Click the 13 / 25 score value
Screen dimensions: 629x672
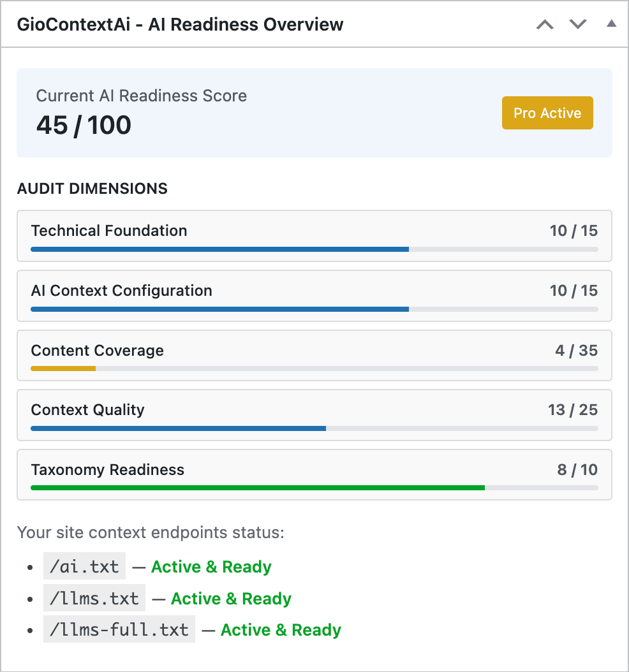point(573,410)
